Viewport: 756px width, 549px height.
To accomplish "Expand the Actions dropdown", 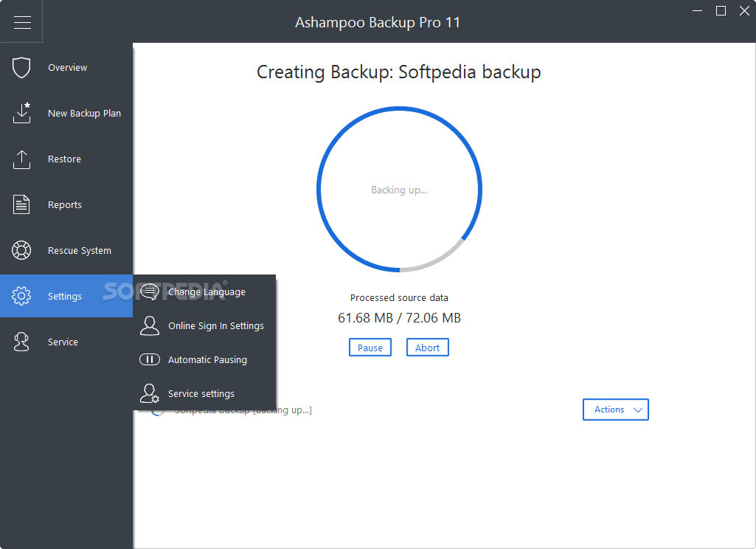I will click(615, 409).
